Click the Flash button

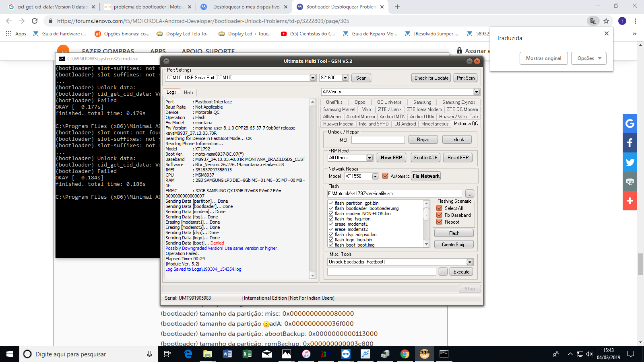point(454,233)
